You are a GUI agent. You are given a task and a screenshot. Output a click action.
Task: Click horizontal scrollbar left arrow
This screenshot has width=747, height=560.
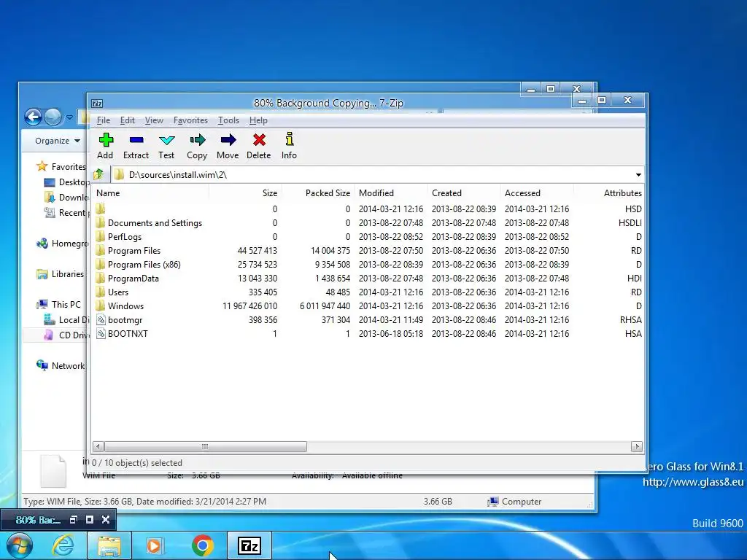click(98, 446)
